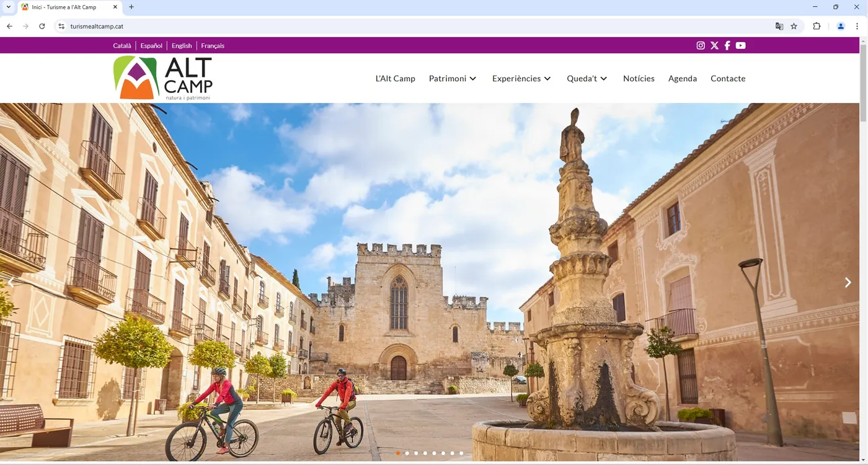Open the tab search dropdown arrow
Image resolution: width=868 pixels, height=465 pixels.
pos(9,7)
